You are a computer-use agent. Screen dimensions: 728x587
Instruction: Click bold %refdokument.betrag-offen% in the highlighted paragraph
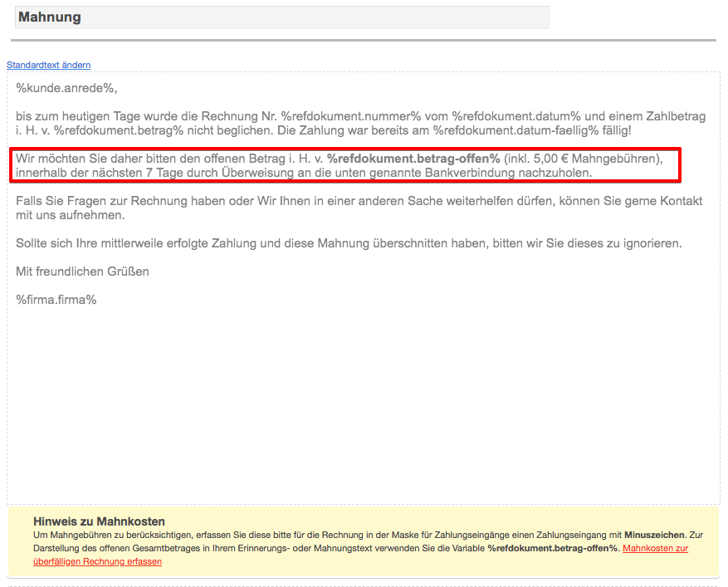point(413,159)
